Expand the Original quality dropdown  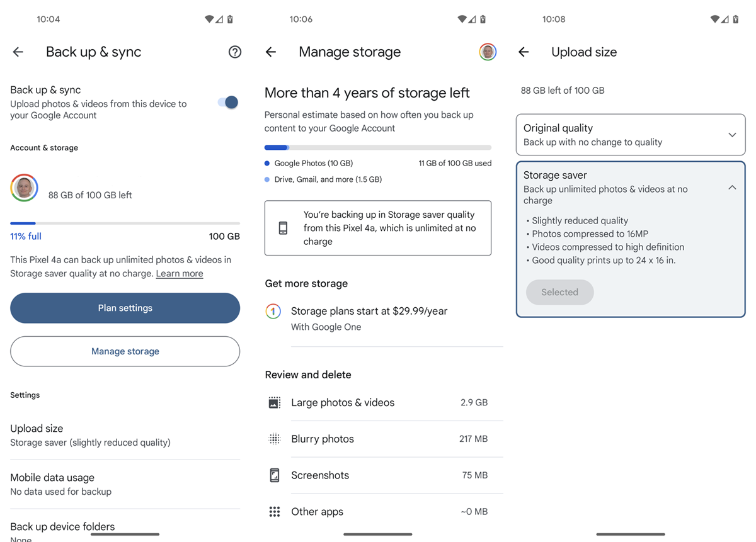coord(731,135)
